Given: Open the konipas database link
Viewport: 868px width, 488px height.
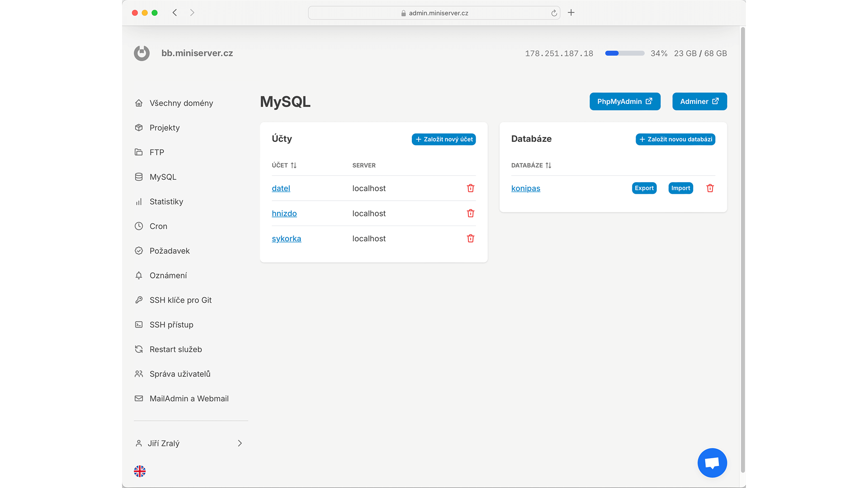Looking at the screenshot, I should (526, 188).
